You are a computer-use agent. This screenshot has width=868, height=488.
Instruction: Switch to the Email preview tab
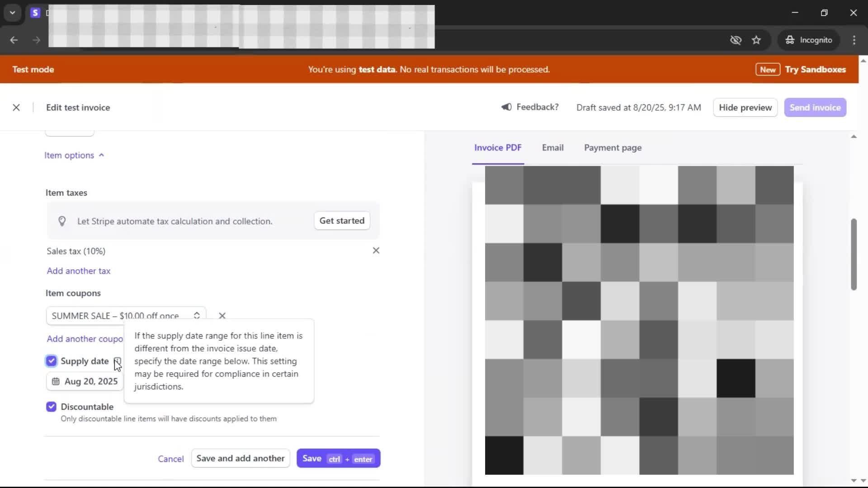coord(552,148)
